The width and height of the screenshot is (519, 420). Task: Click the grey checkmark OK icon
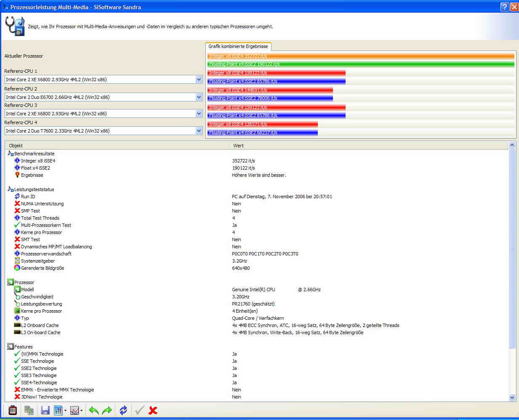139,410
